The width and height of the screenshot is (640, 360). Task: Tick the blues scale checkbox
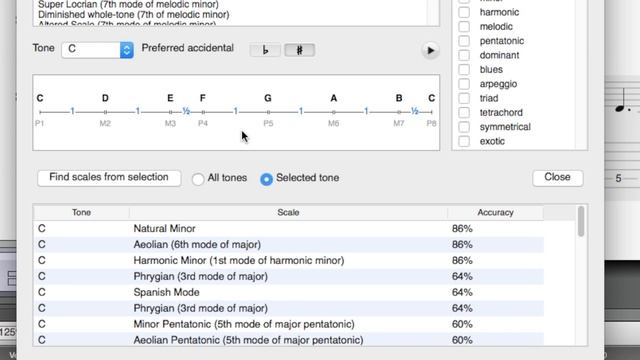464,69
